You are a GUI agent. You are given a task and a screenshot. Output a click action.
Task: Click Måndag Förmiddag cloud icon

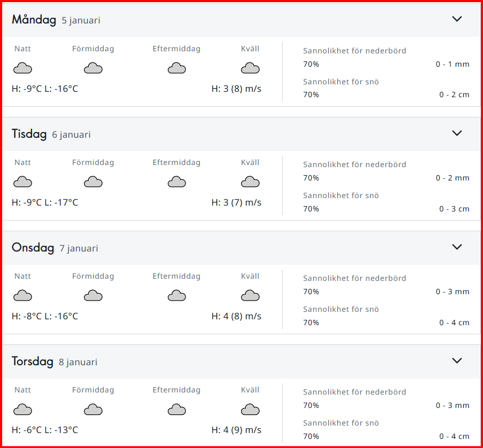tap(94, 68)
